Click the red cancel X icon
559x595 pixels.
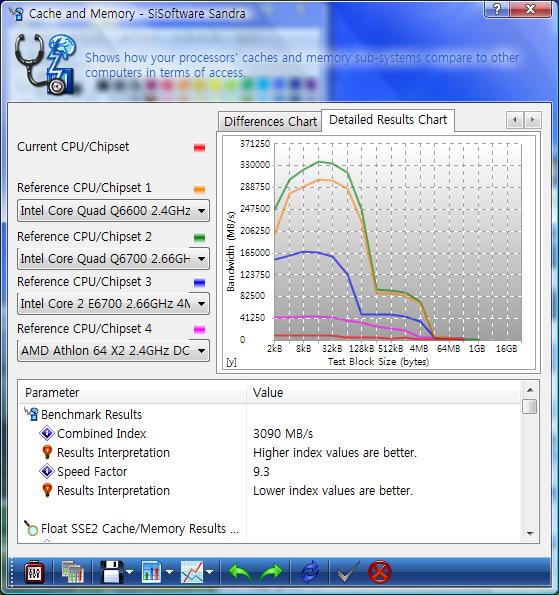pos(379,572)
